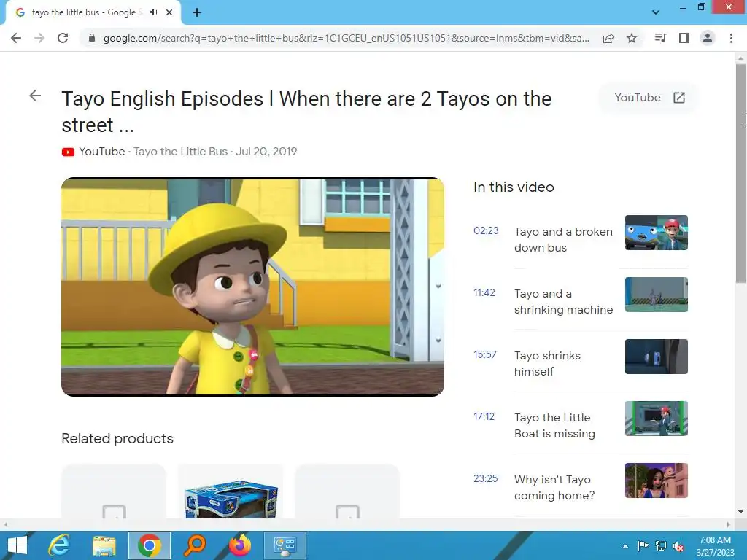Return to results with the page back arrow
747x560 pixels.
(35, 96)
